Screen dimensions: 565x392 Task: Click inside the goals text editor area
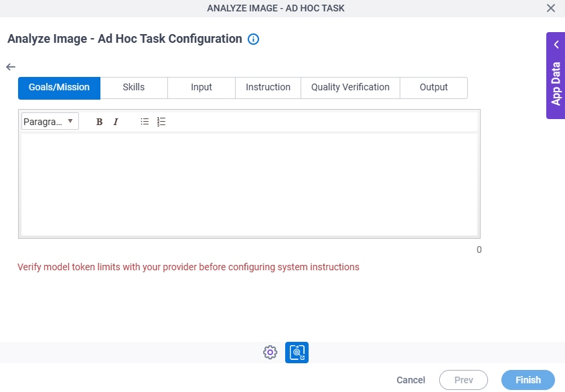(x=249, y=185)
